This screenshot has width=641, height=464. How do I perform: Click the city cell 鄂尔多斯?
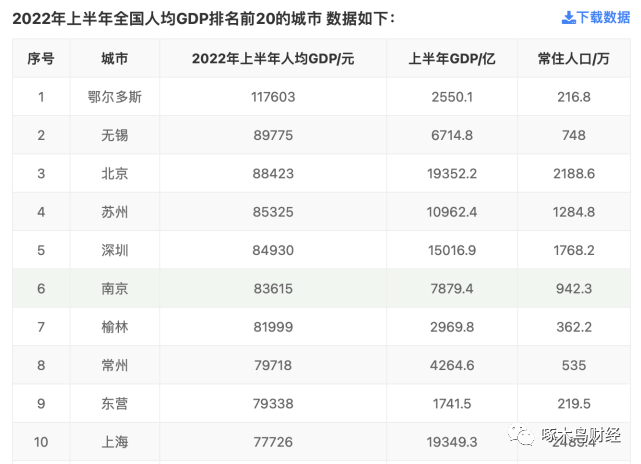coord(114,97)
